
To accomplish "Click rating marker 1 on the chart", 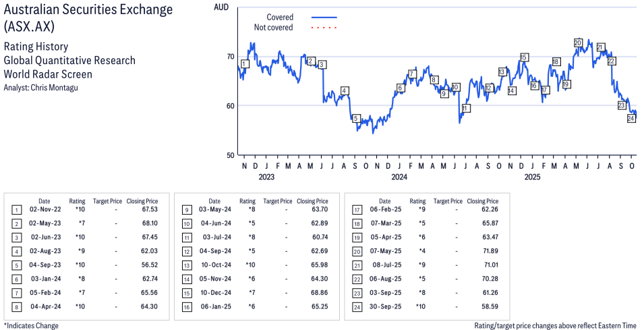I will click(244, 64).
